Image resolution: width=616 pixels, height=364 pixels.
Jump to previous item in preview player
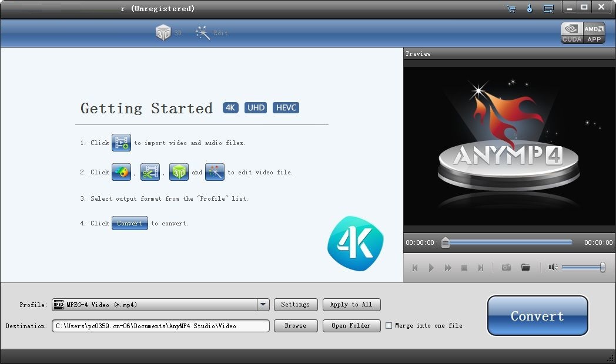coord(415,268)
